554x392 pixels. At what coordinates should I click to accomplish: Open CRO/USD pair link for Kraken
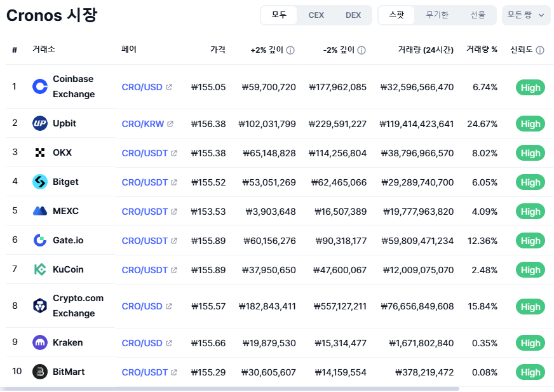click(x=142, y=343)
